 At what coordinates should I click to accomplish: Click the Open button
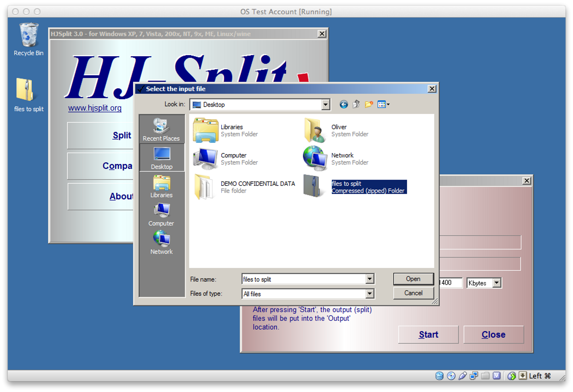coord(413,279)
